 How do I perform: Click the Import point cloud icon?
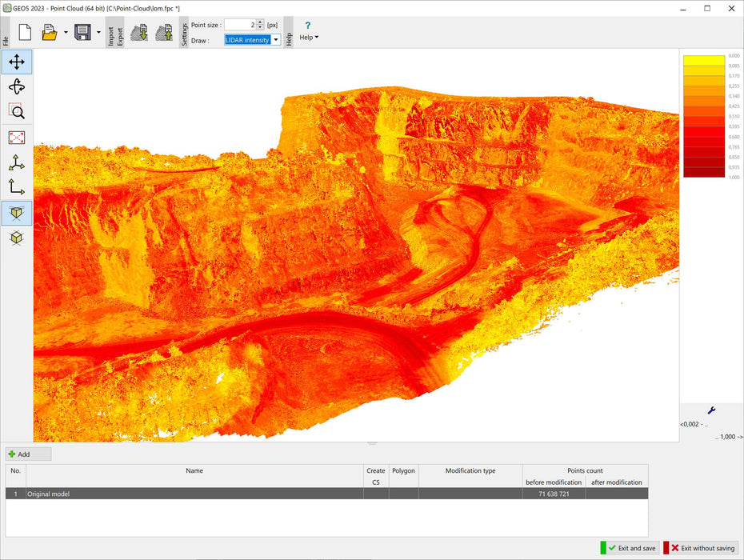click(x=138, y=30)
